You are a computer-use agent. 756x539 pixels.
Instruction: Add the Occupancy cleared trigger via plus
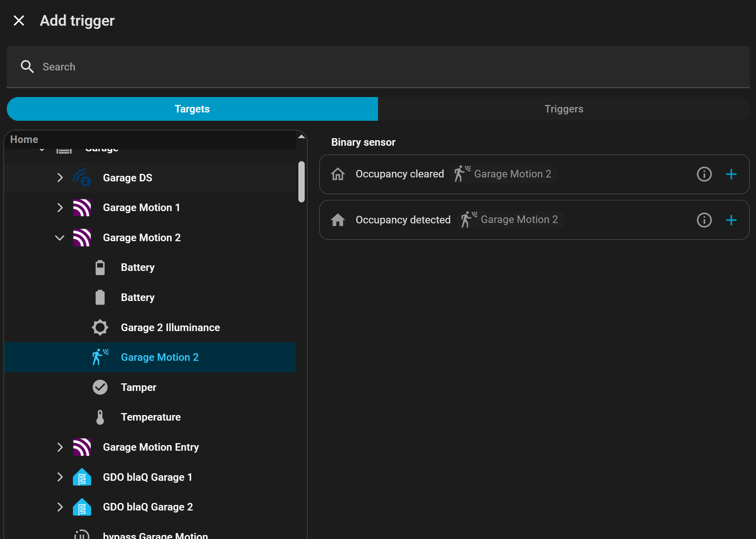(731, 174)
